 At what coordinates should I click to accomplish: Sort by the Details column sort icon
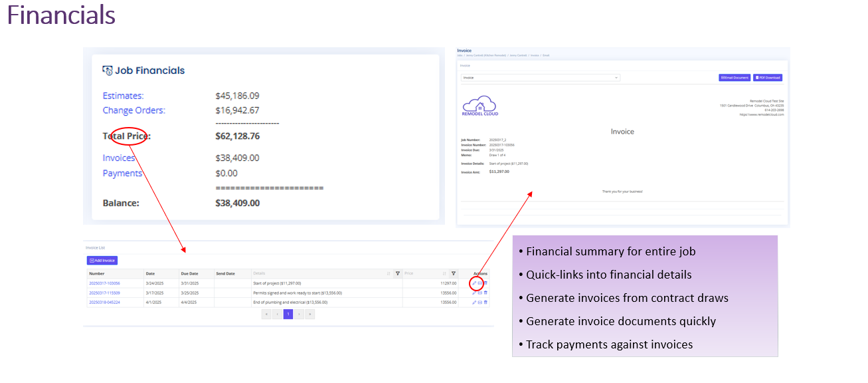coord(389,273)
